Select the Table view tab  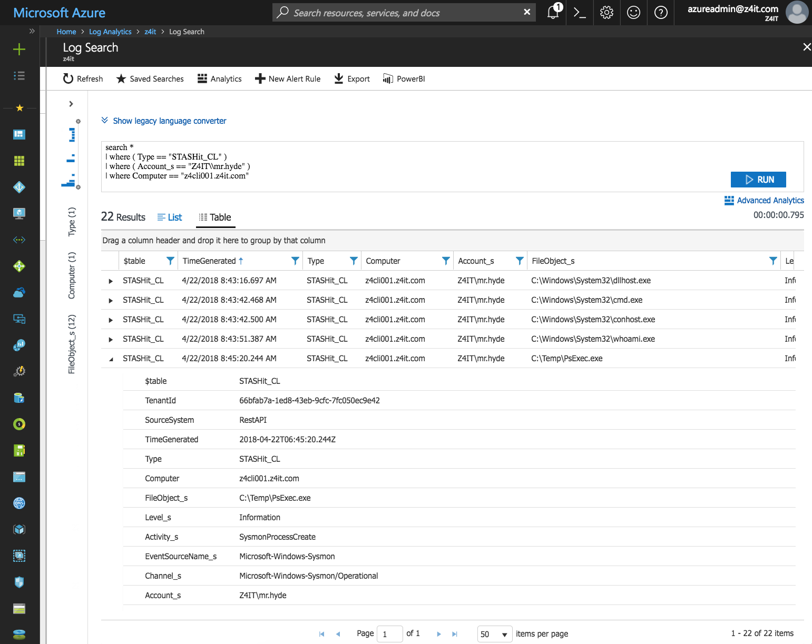pos(215,217)
